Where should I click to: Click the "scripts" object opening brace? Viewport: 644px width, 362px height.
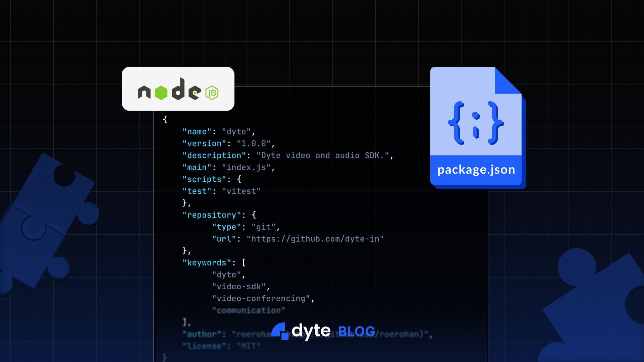(239, 179)
